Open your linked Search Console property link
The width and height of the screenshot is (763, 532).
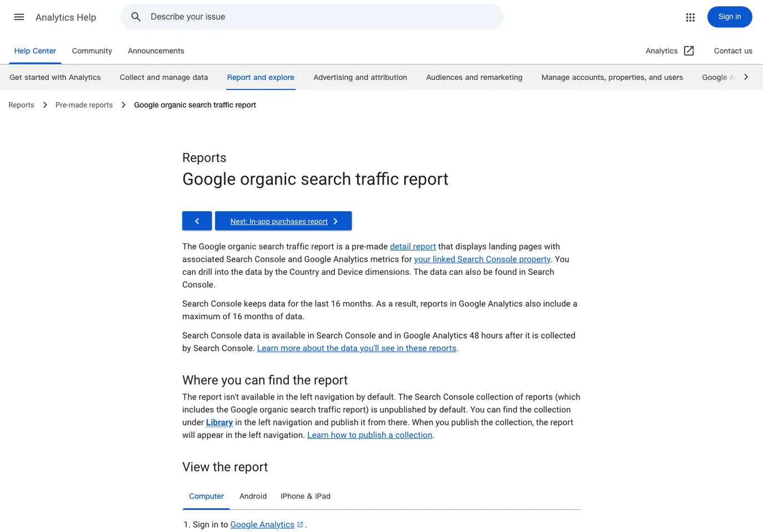(482, 259)
